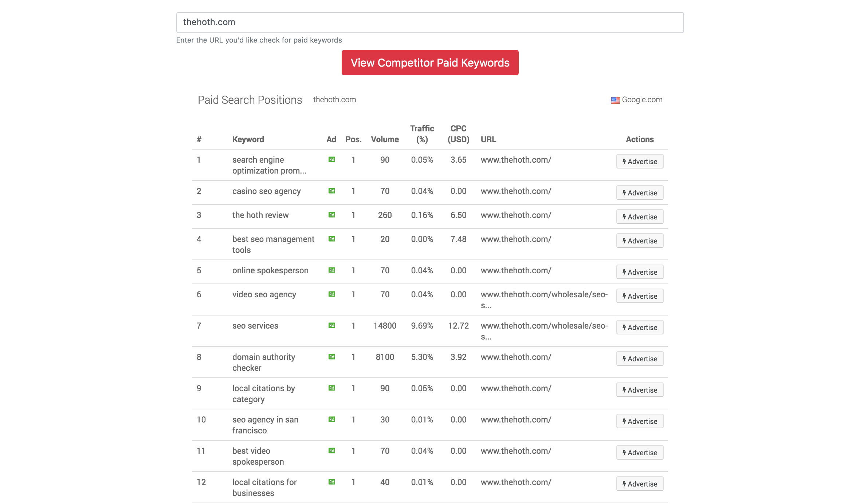
Task: Click the Ad icon for the hoth review
Action: click(331, 215)
